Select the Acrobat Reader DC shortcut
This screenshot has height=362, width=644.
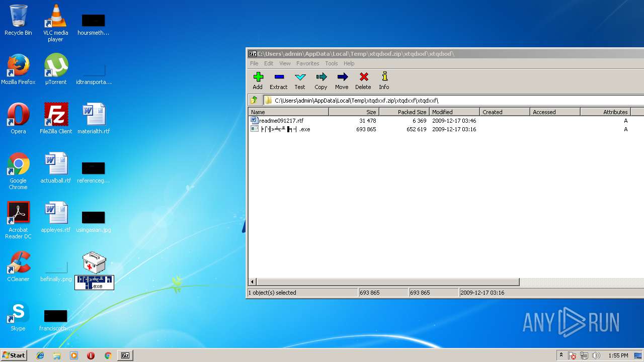tap(18, 220)
